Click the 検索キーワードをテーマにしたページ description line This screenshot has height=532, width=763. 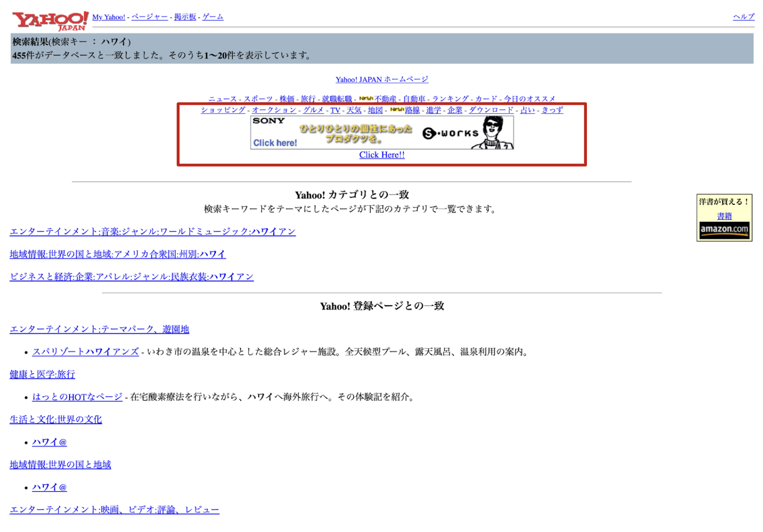pos(351,209)
